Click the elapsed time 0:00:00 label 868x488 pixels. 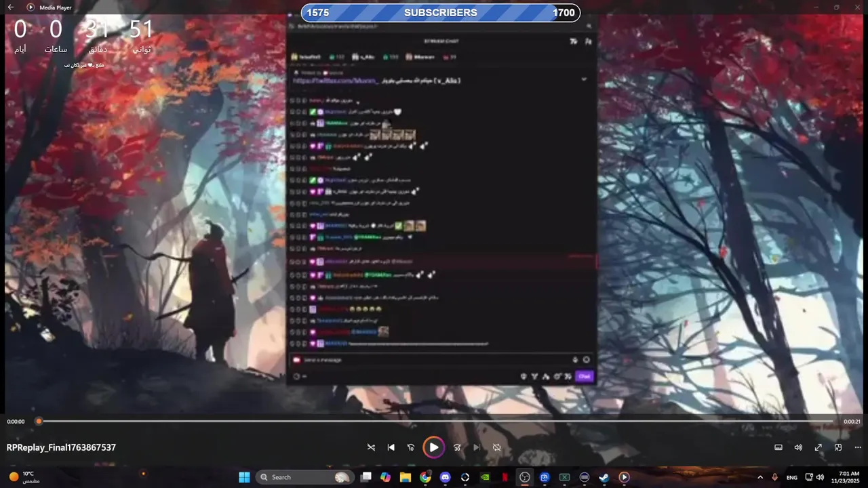(x=16, y=422)
